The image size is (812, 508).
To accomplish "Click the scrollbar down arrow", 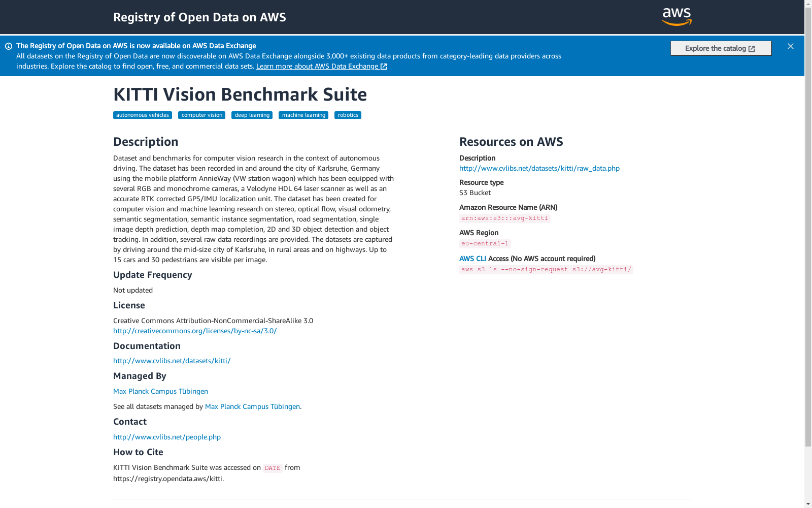I will click(808, 504).
